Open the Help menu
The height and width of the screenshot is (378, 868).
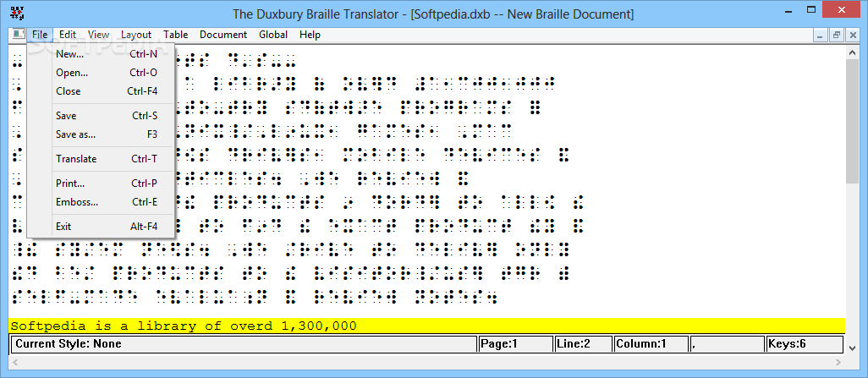tap(310, 35)
